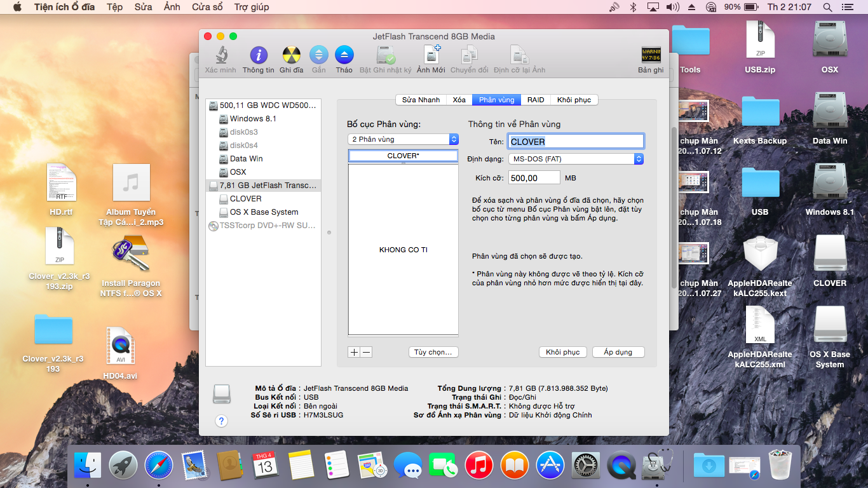
Task: Open the Calendar app in the Dock
Action: [x=266, y=465]
